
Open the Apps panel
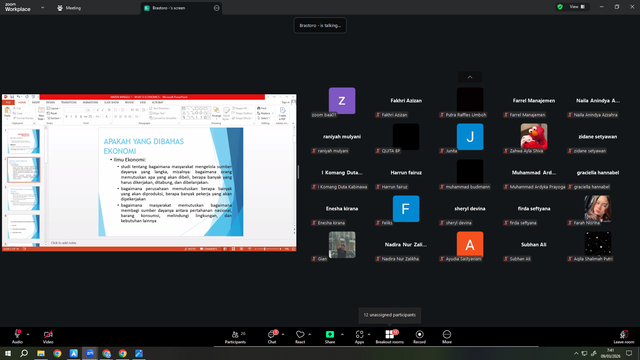tap(359, 336)
